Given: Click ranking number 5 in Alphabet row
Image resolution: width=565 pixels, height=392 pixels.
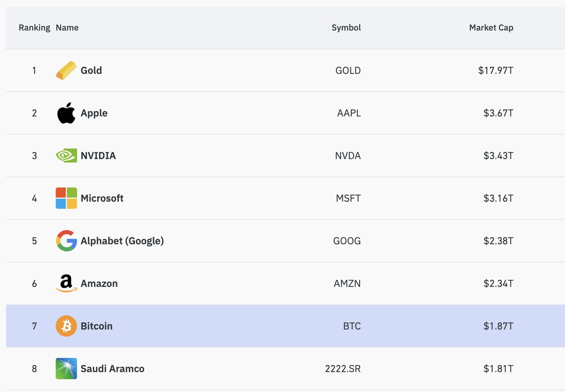Looking at the screenshot, I should click(x=34, y=241).
